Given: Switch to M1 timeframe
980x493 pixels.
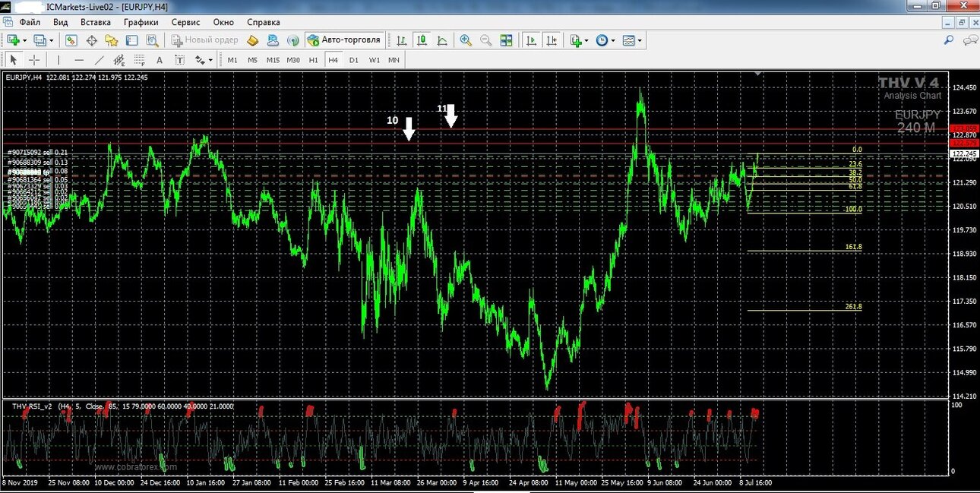Looking at the screenshot, I should coord(232,60).
